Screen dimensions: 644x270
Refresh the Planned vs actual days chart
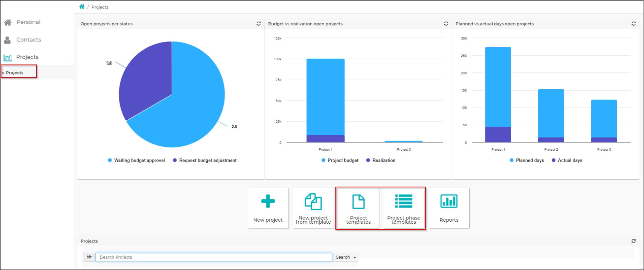click(x=633, y=24)
